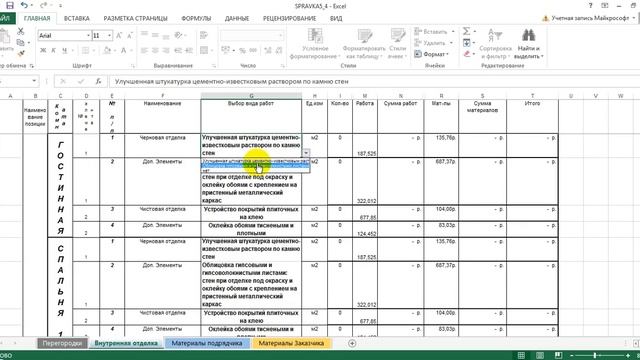Click the Fill down arrow icon
Screen dimensions: 640x360
coord(467,43)
